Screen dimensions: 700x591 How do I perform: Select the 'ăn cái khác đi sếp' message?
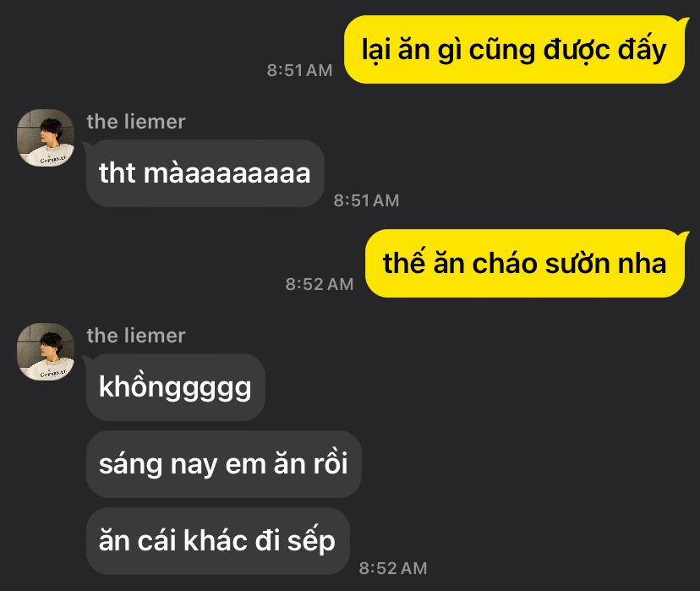tap(217, 541)
